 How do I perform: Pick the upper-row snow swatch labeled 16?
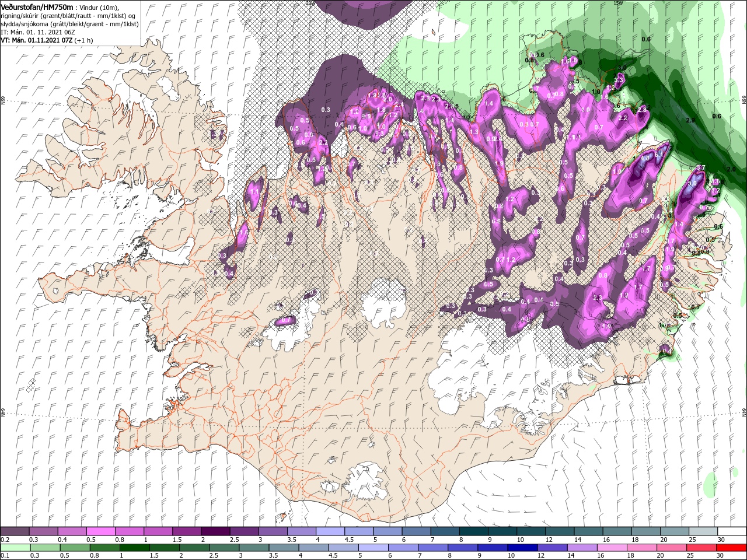(616, 531)
